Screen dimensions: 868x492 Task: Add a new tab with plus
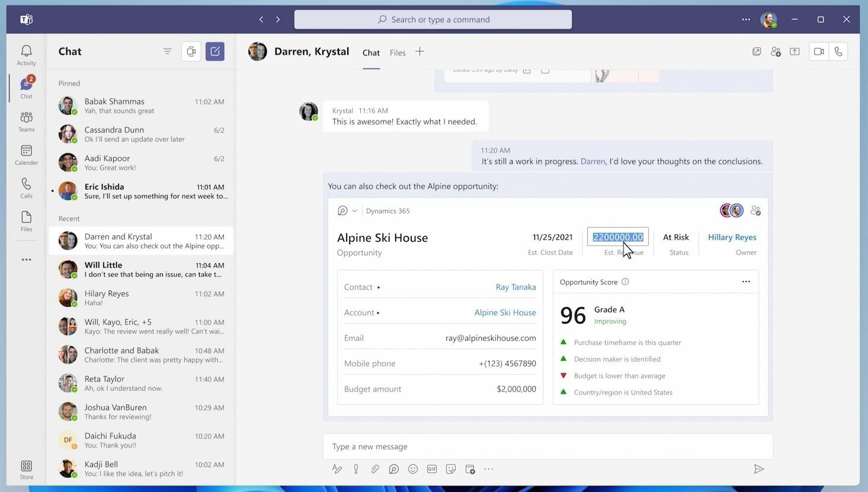tap(419, 52)
